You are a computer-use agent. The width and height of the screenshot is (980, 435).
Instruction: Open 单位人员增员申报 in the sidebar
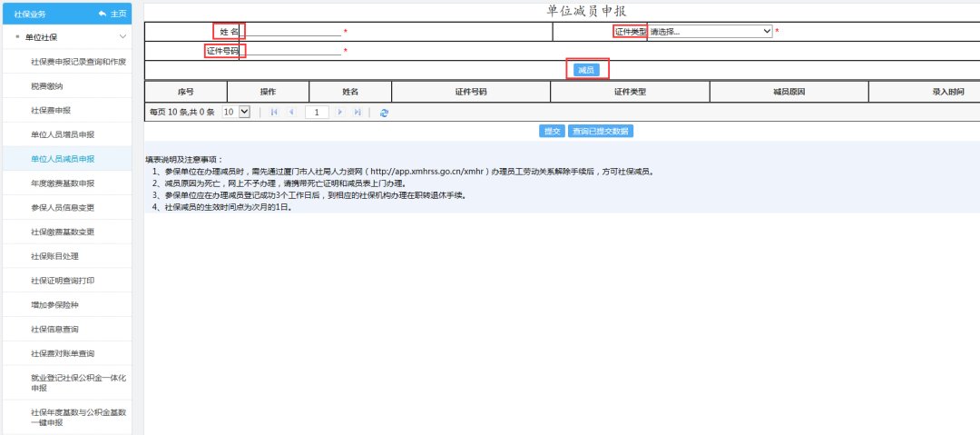63,134
